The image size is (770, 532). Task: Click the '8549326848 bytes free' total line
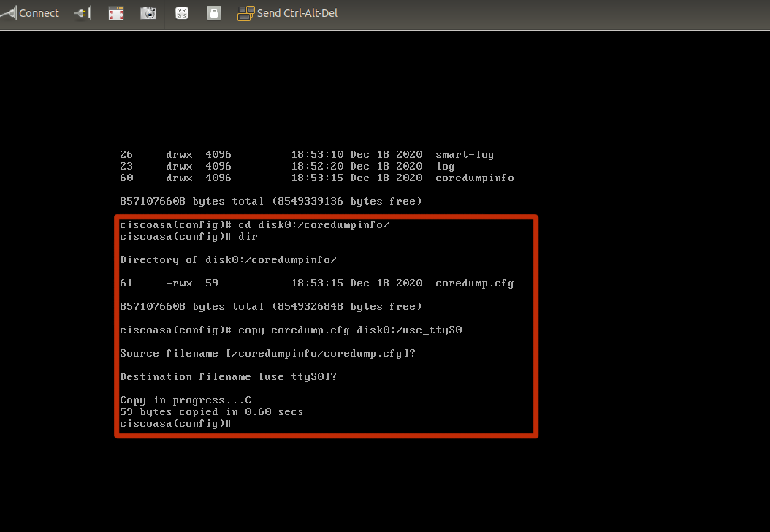(x=271, y=306)
